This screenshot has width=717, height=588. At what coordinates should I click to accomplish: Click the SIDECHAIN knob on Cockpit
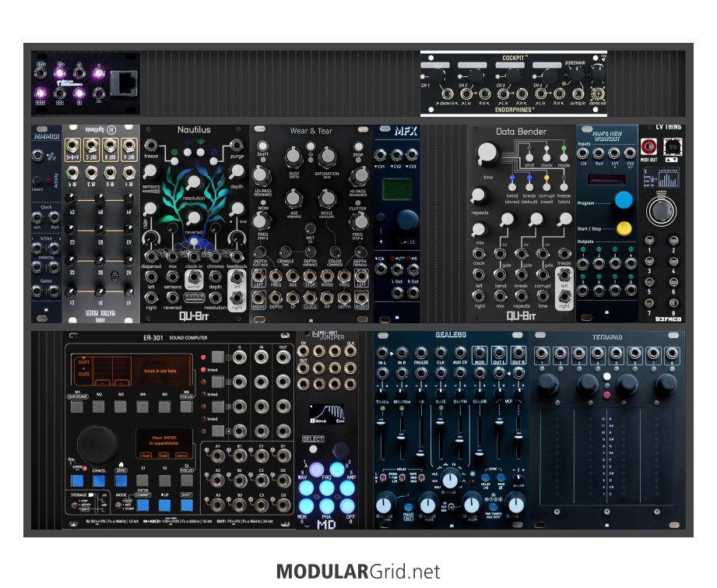pyautogui.click(x=576, y=75)
